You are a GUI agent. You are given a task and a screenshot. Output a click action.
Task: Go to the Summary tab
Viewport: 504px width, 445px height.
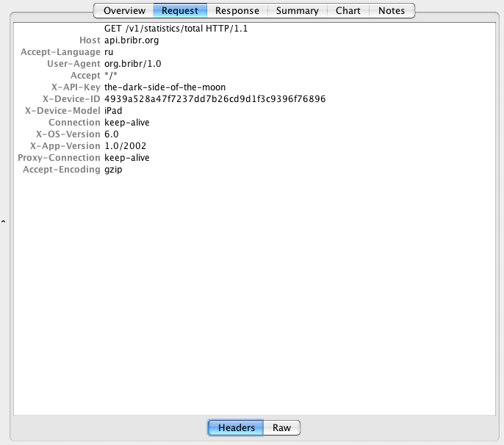(x=298, y=10)
